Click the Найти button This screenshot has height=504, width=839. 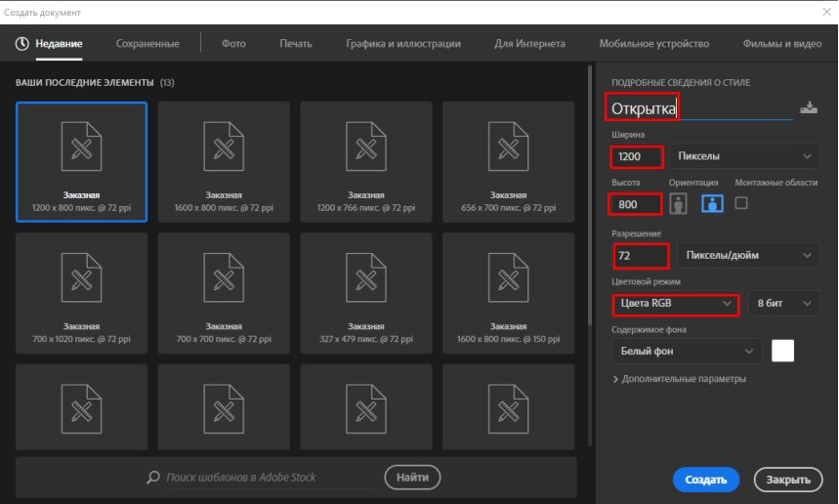click(x=412, y=477)
